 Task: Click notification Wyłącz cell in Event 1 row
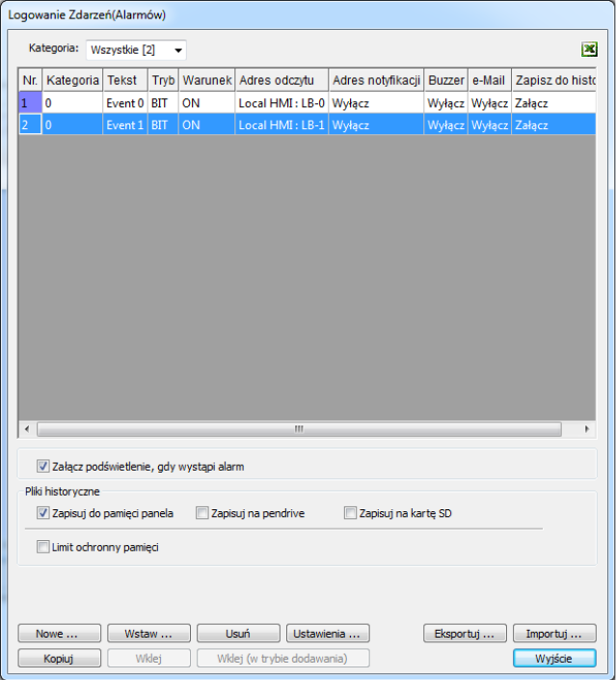point(376,124)
